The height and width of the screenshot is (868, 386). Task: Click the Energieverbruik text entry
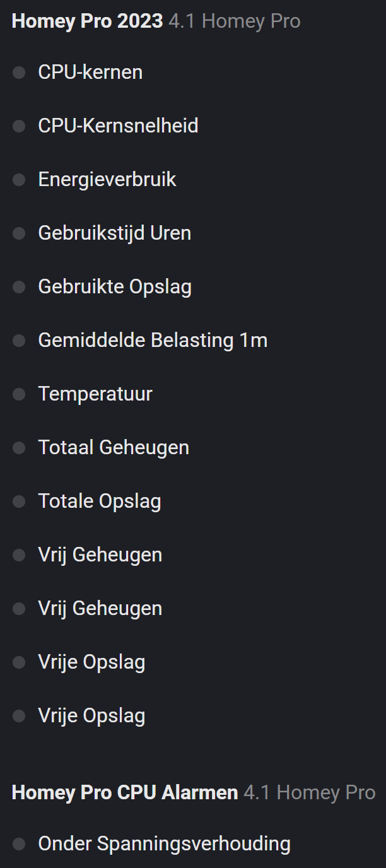pos(107,180)
